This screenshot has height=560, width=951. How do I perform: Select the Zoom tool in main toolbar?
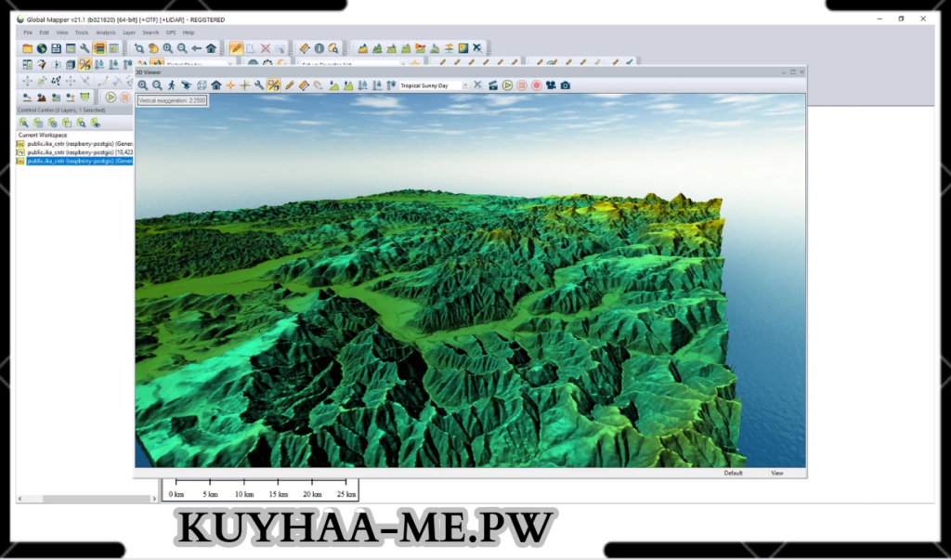139,48
